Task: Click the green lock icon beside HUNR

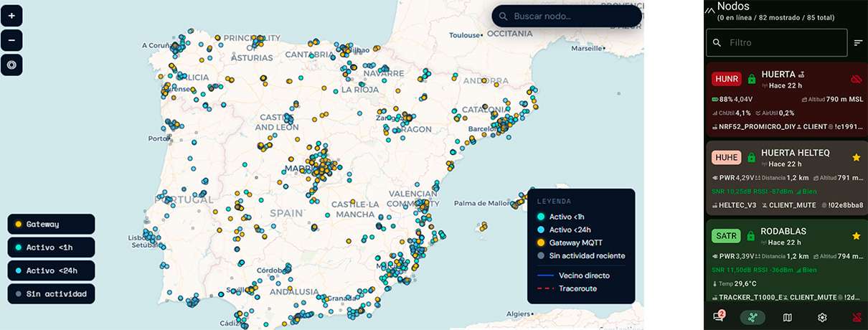Action: (751, 79)
